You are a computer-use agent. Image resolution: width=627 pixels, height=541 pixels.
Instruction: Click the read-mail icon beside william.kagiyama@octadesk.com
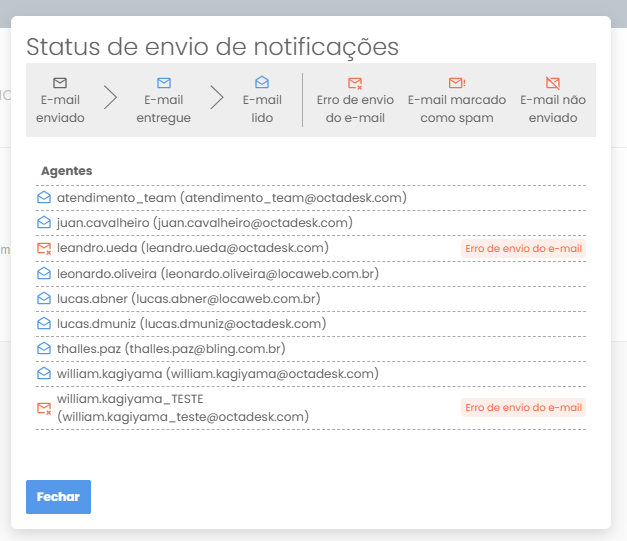tap(44, 373)
